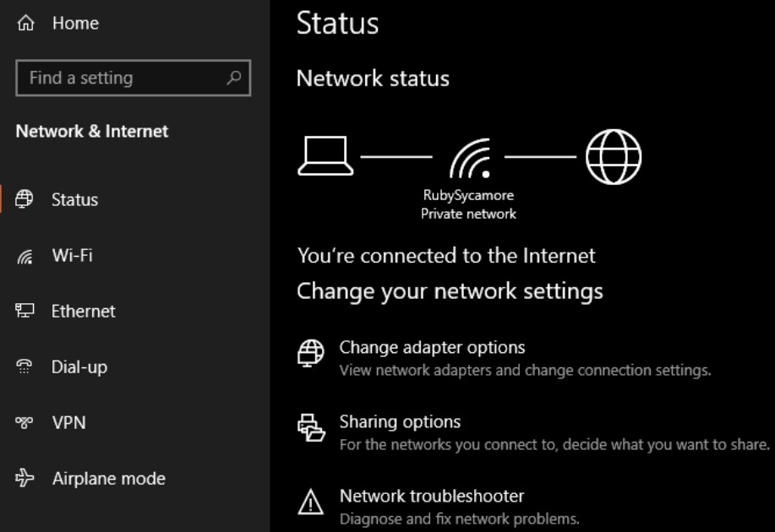Click the VPN icon in sidebar

tap(25, 422)
